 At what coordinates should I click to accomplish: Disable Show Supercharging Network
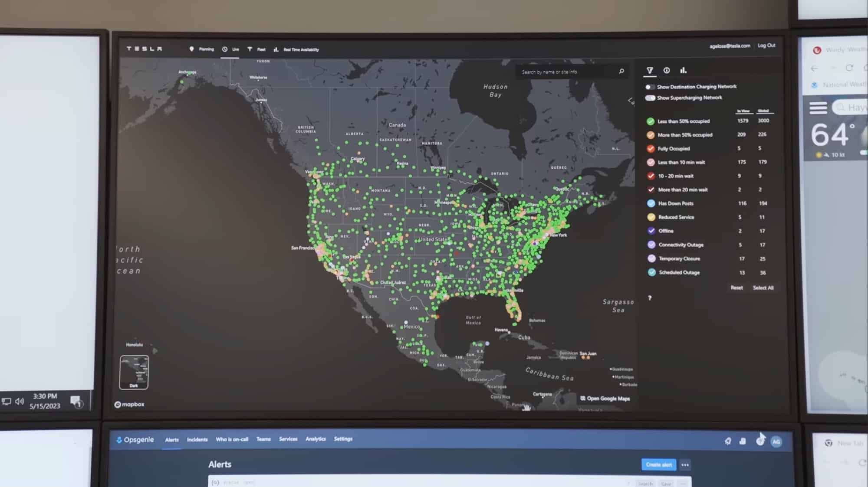[650, 98]
